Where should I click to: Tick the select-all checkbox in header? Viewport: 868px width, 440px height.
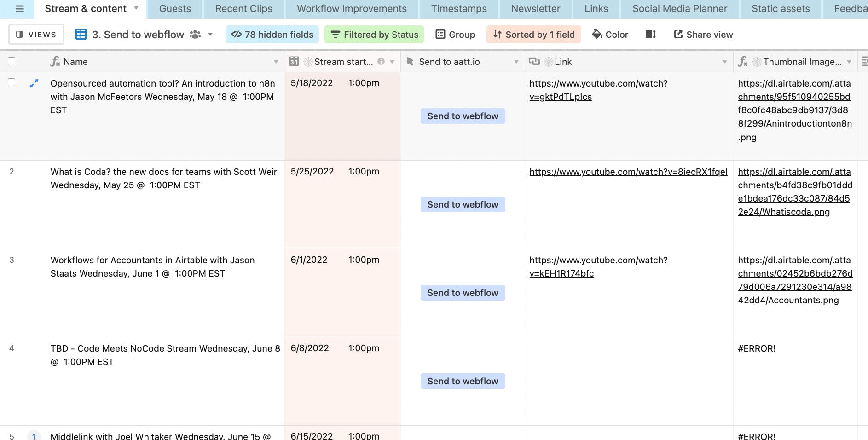click(12, 61)
